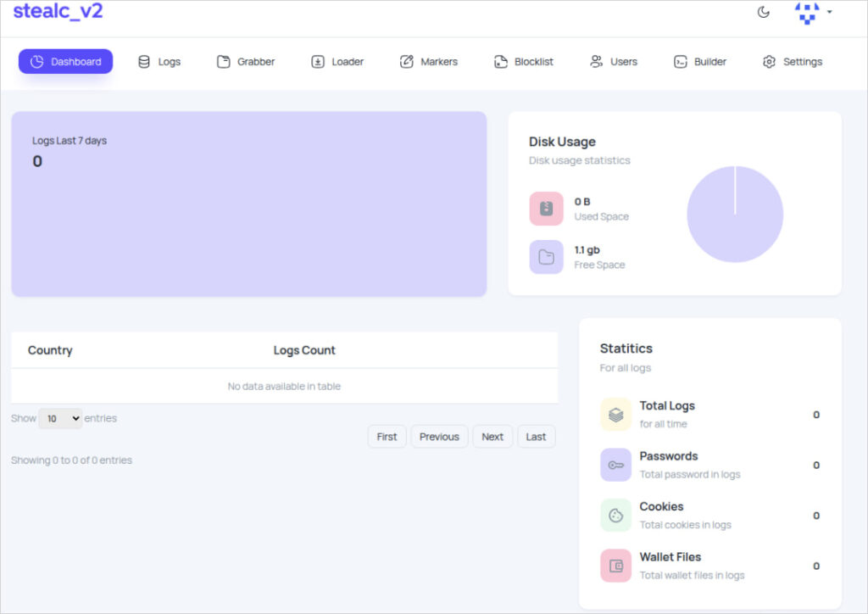This screenshot has height=614, width=868.
Task: Toggle dark mode with the moon icon
Action: pos(762,14)
